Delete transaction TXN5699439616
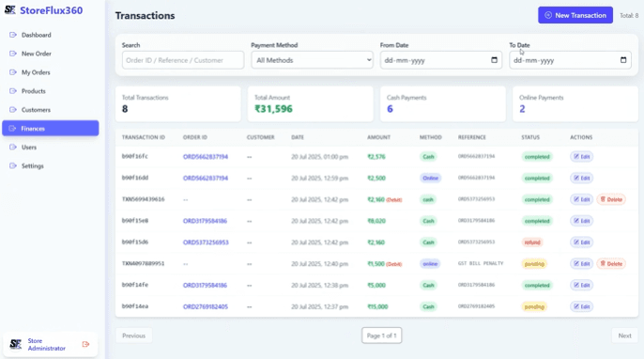This screenshot has height=359, width=644. tap(611, 199)
